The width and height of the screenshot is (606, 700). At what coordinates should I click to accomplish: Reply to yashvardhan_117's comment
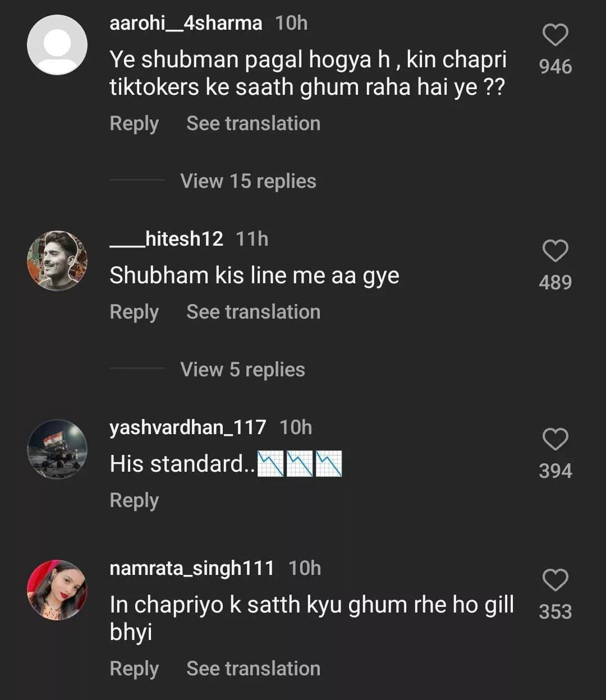[134, 500]
